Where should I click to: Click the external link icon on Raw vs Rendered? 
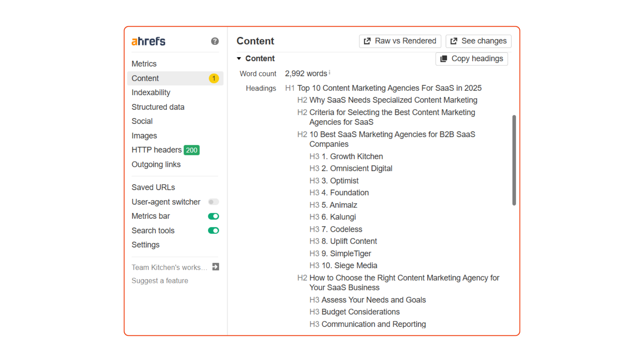pos(367,41)
